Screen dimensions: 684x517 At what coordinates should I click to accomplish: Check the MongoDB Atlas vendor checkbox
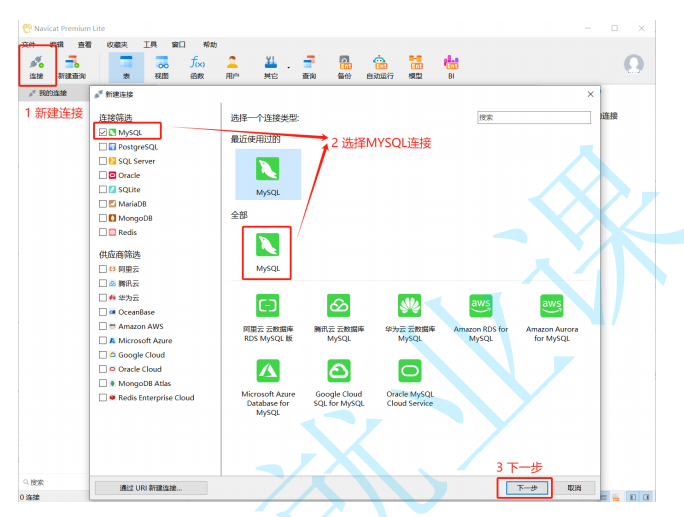[103, 383]
